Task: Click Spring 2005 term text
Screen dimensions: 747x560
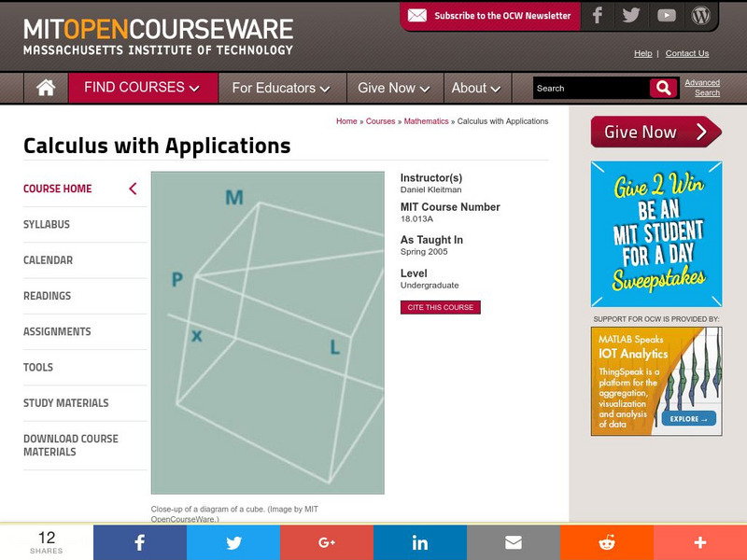Action: point(424,252)
